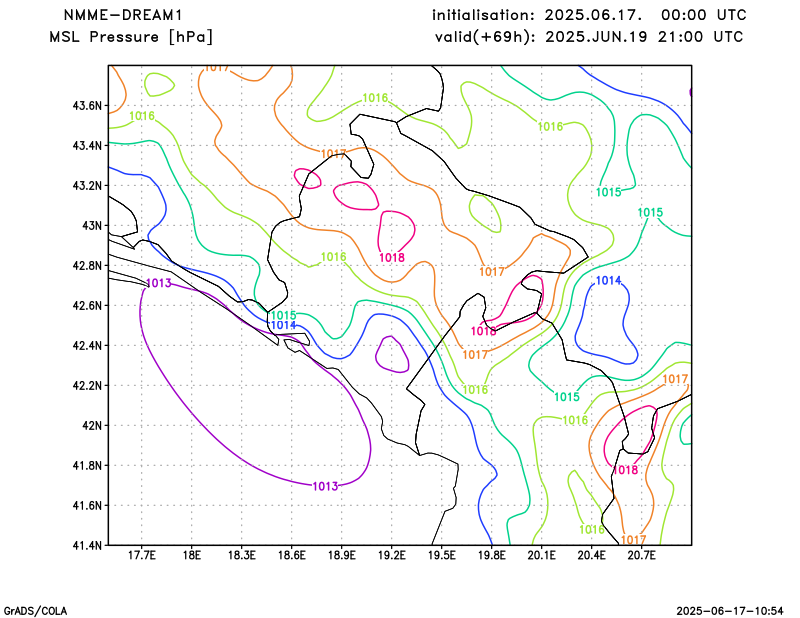Click blue 1014 label directly beneath green 1015

click(284, 325)
